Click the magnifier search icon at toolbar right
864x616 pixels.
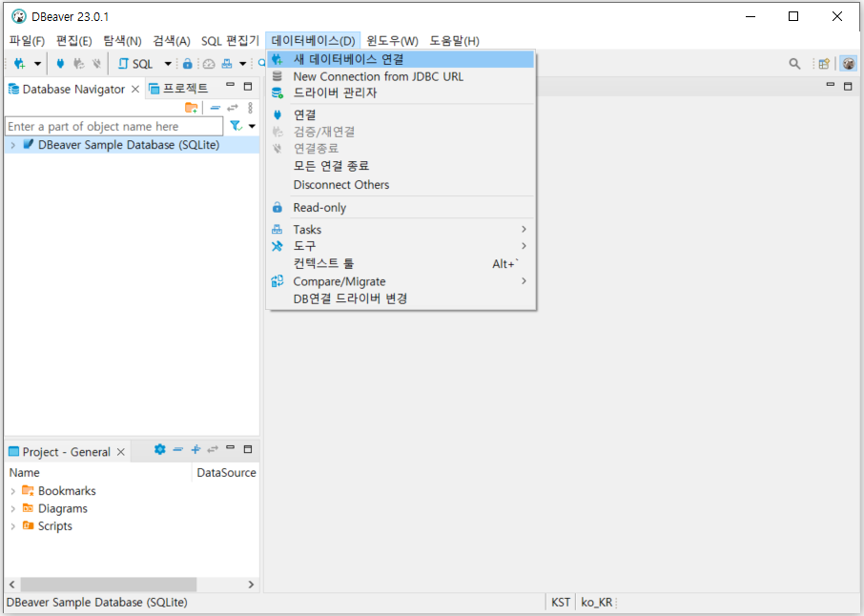[x=794, y=64]
